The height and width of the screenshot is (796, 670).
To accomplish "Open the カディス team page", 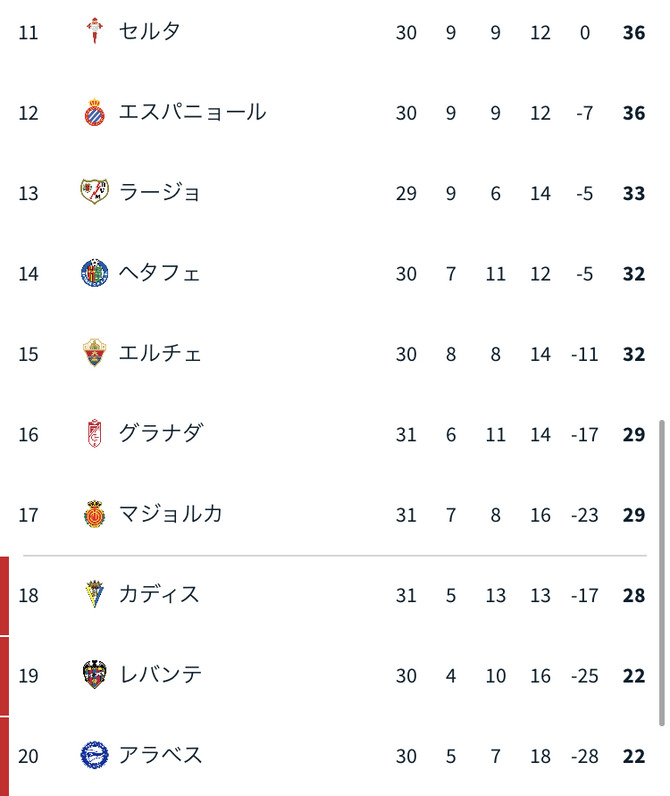I will pyautogui.click(x=160, y=594).
